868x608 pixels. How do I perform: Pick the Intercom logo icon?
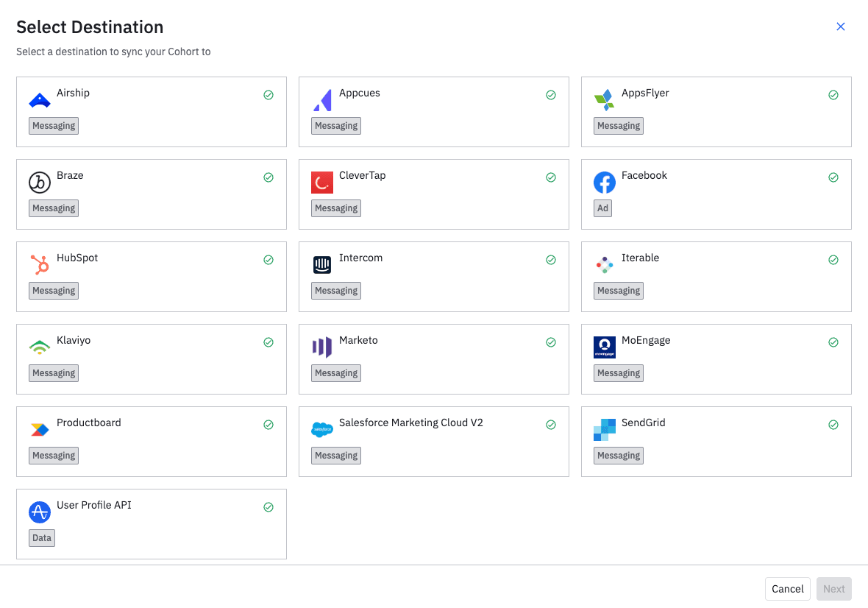(x=322, y=265)
